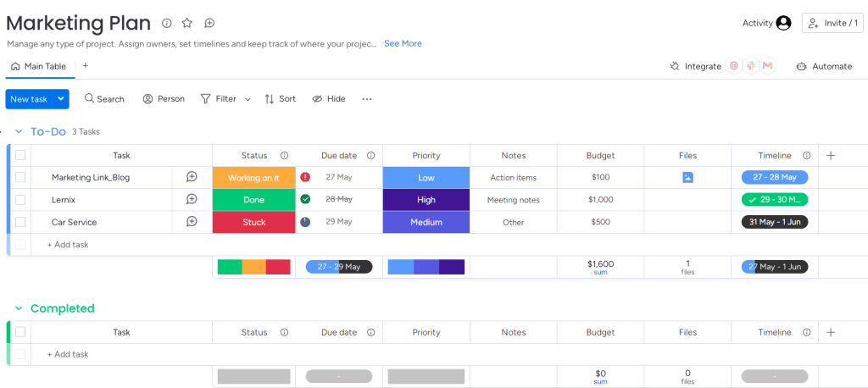Click Add task field in Completed group
Viewport: 868px width, 388px height.
(x=68, y=354)
